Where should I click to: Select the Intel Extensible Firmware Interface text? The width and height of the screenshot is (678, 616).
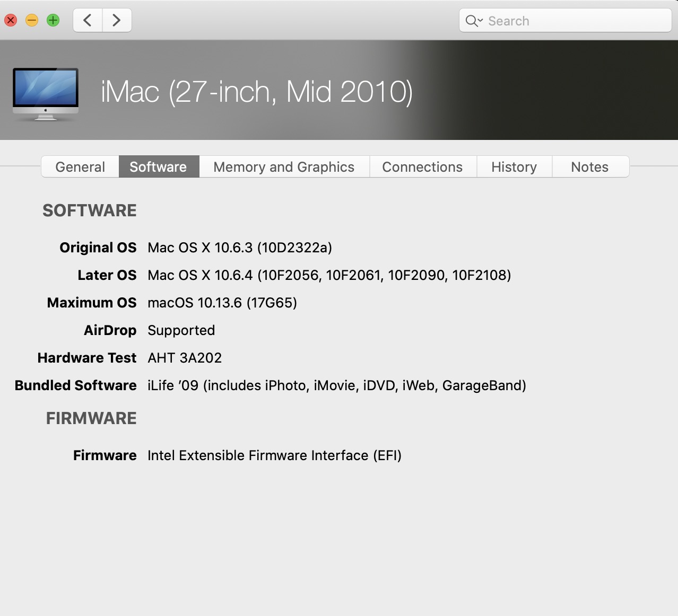pyautogui.click(x=274, y=455)
